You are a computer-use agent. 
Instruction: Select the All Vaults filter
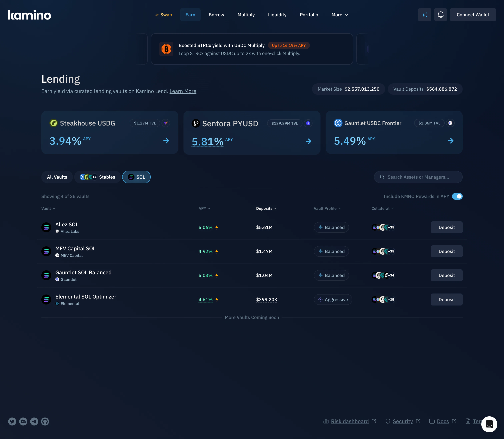pos(57,177)
